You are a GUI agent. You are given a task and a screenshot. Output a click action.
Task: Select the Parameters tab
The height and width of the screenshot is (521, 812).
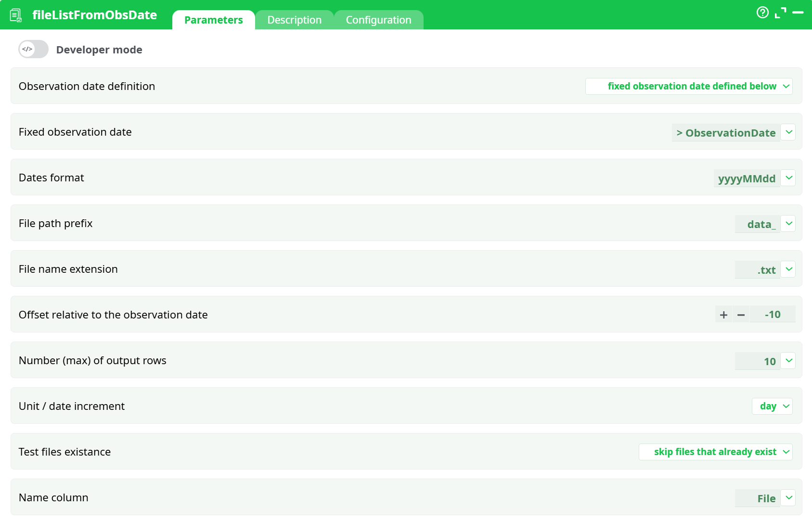point(213,20)
